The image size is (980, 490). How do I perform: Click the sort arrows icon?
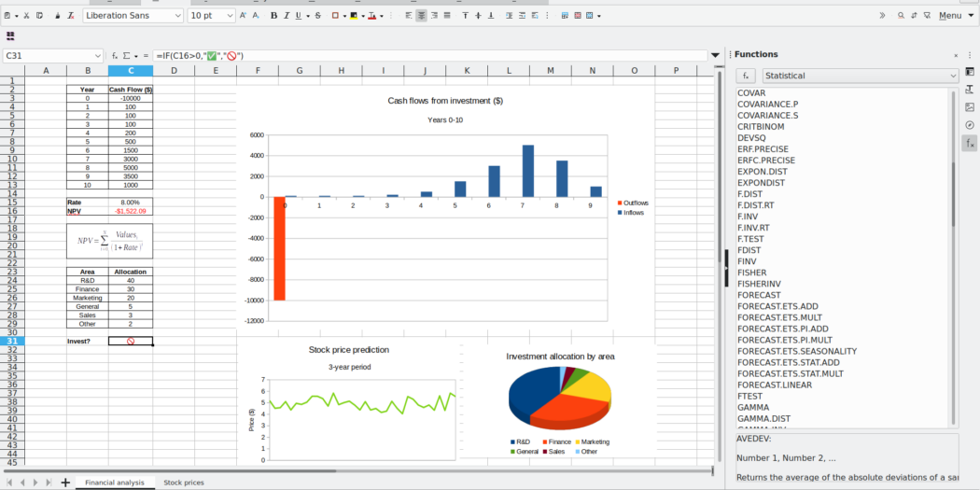tap(914, 16)
